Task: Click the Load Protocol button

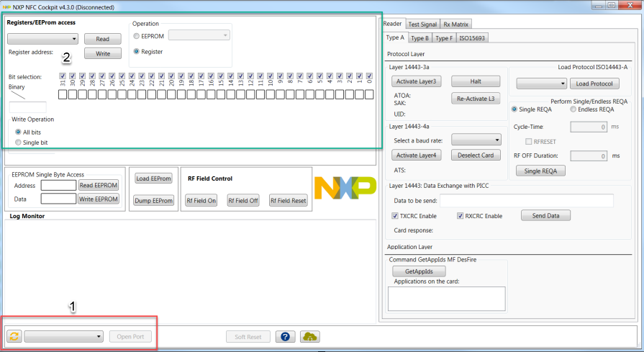Action: (594, 84)
